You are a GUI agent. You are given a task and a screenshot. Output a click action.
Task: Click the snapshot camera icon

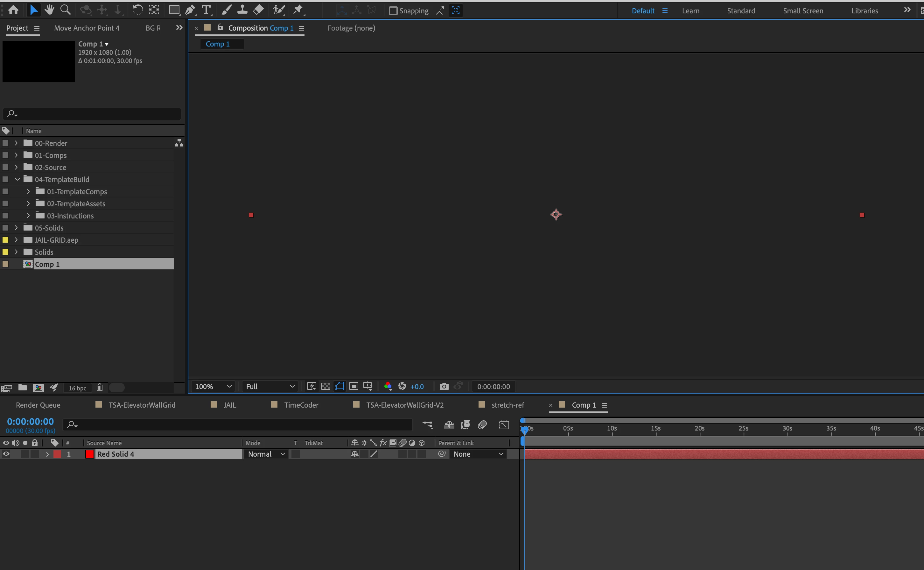(x=444, y=386)
